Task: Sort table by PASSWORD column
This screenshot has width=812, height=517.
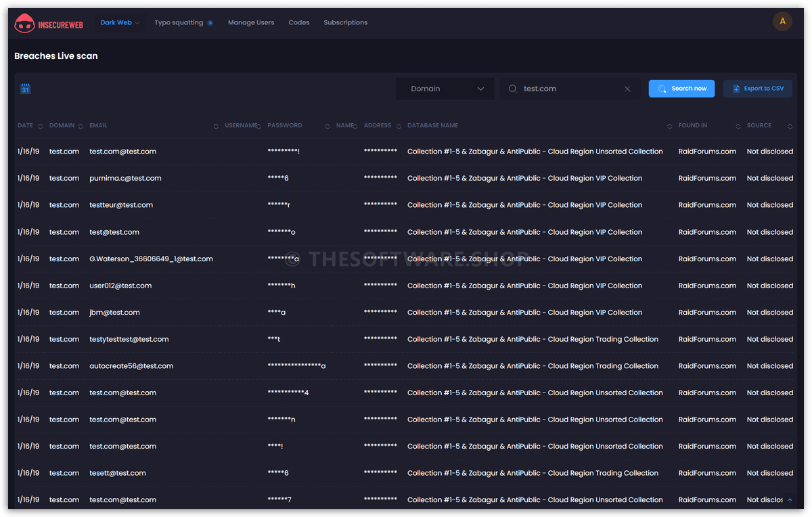Action: pos(328,126)
